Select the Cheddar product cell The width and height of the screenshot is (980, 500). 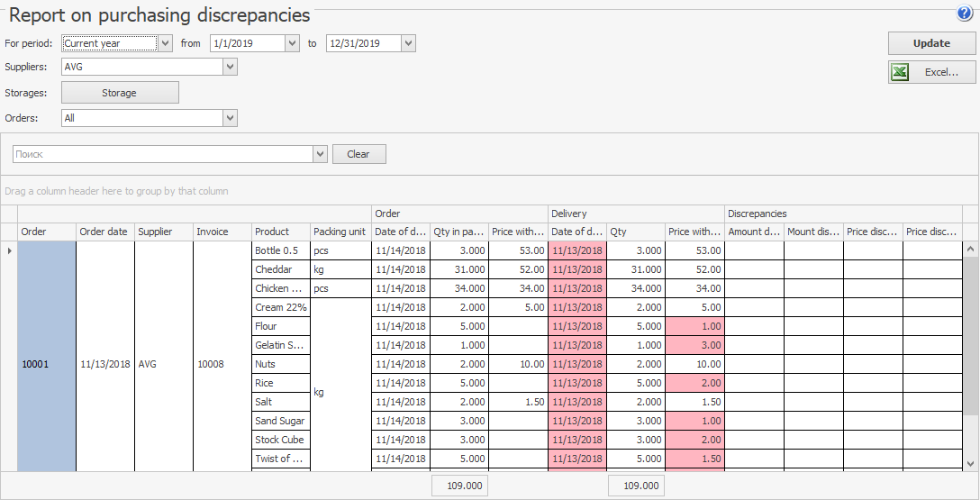[x=280, y=269]
